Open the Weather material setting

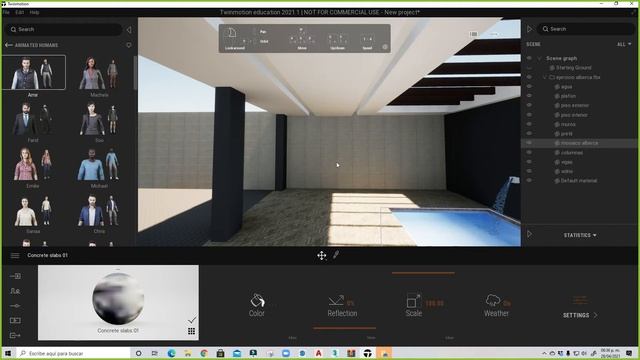click(497, 306)
